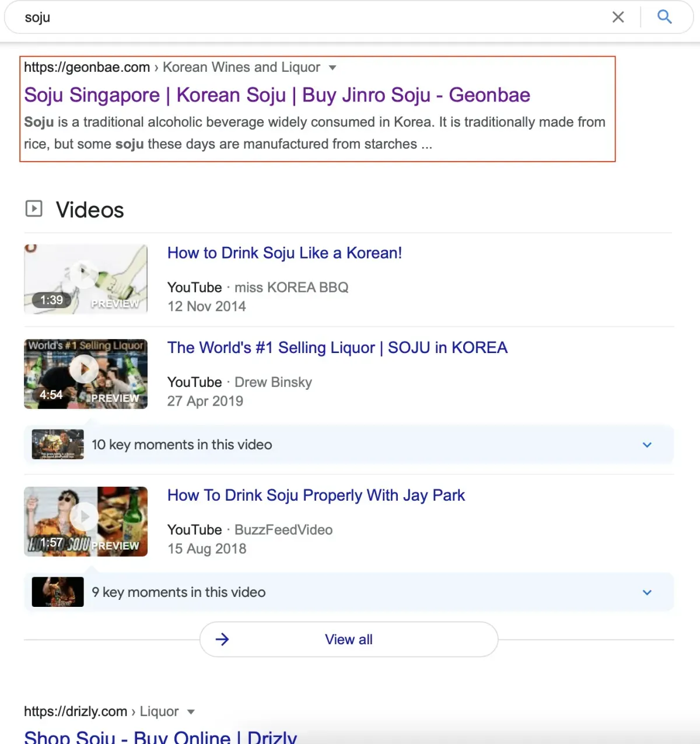700x744 pixels.
Task: Click the Drew Binsky channel name
Action: (273, 382)
